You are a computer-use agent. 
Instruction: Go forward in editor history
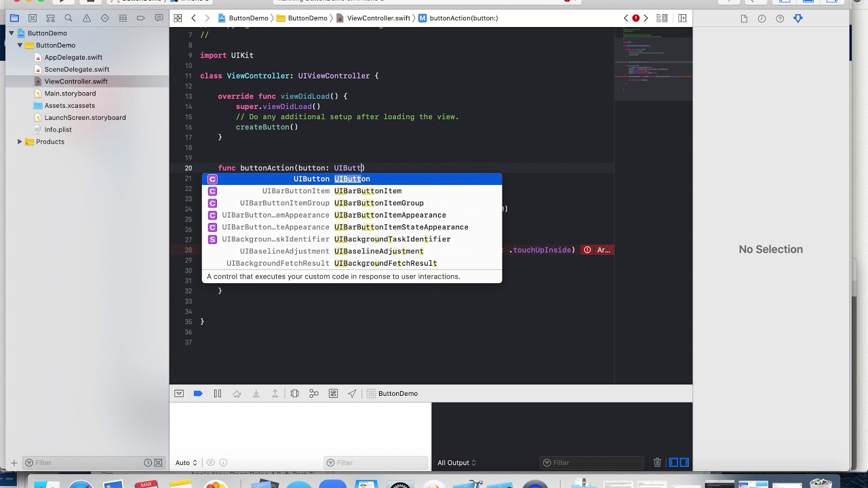pyautogui.click(x=207, y=18)
